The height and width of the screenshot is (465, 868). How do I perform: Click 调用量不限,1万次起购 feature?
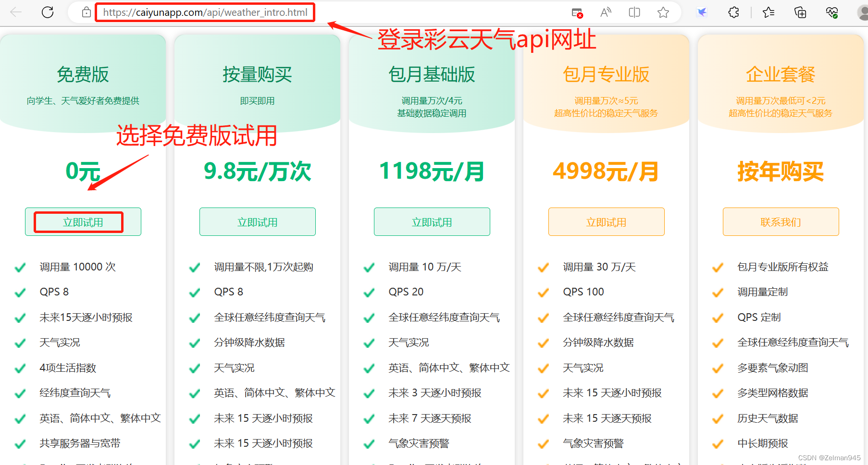point(264,267)
